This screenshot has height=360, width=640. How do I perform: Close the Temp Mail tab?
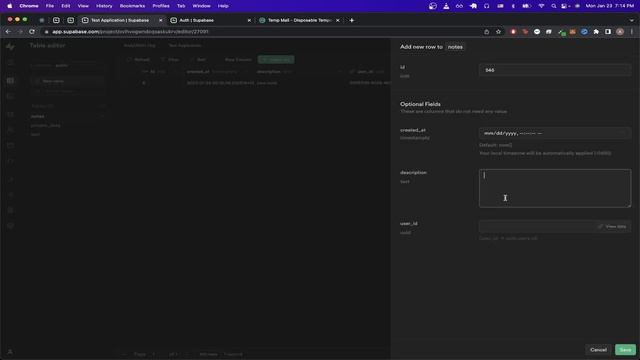click(338, 20)
